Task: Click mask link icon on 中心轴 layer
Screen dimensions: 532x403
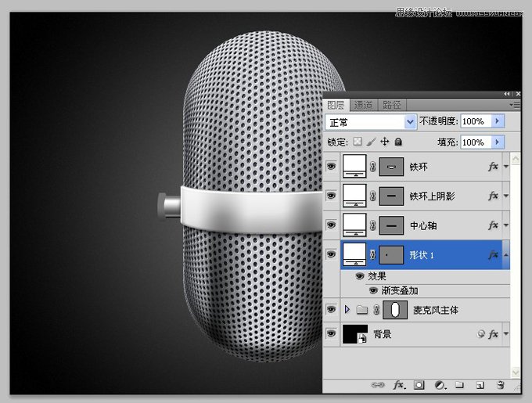Action: (372, 225)
